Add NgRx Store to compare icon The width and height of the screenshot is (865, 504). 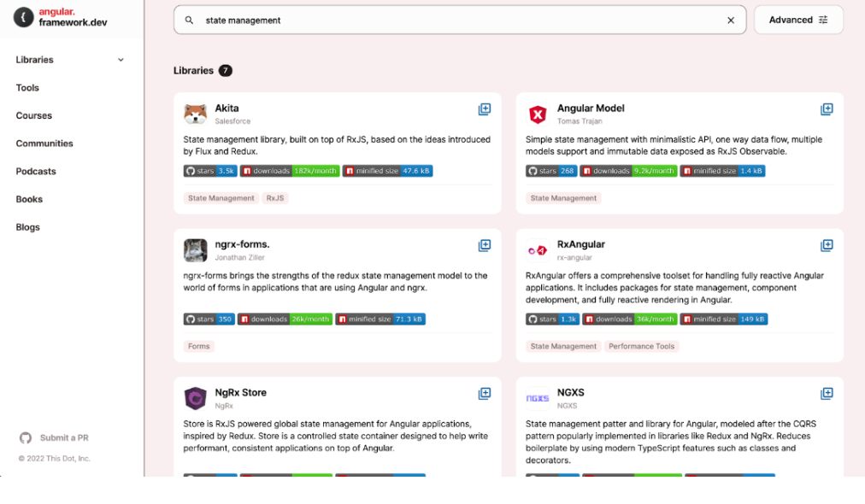(x=485, y=394)
